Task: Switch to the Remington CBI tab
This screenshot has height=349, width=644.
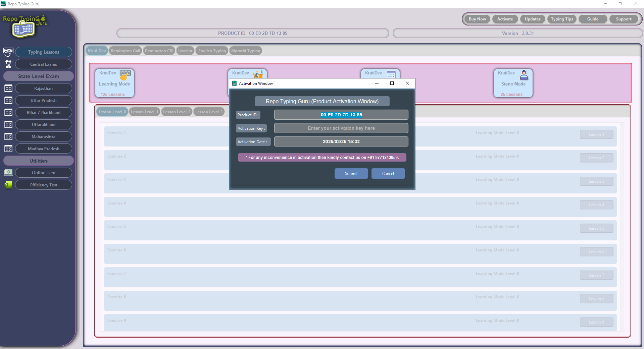Action: tap(159, 51)
